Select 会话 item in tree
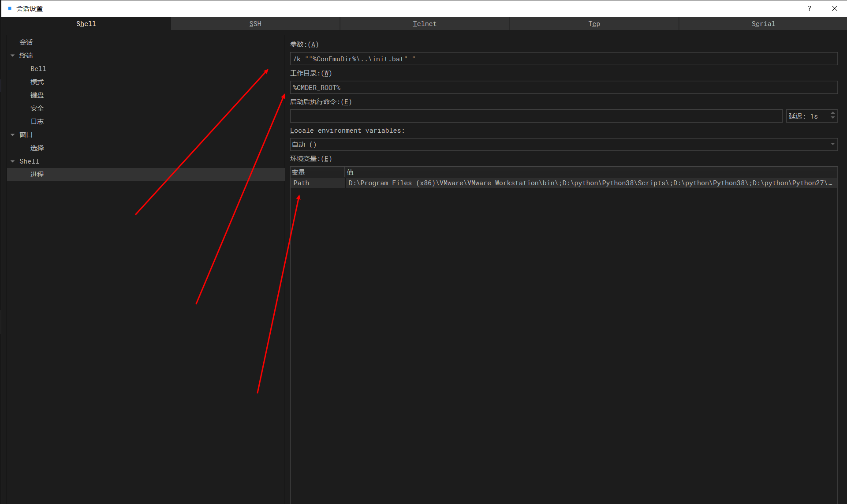The image size is (847, 504). click(26, 42)
